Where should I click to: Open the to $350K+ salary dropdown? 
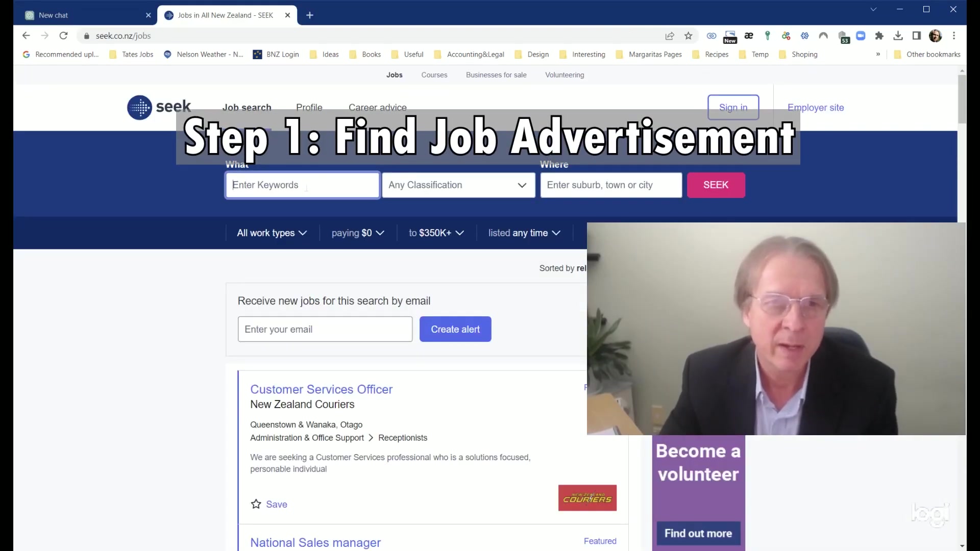click(436, 233)
